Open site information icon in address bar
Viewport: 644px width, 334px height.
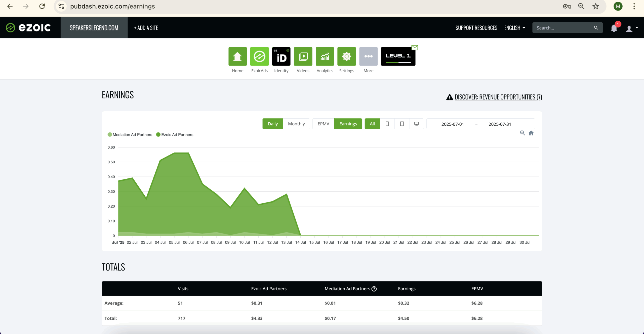[61, 6]
